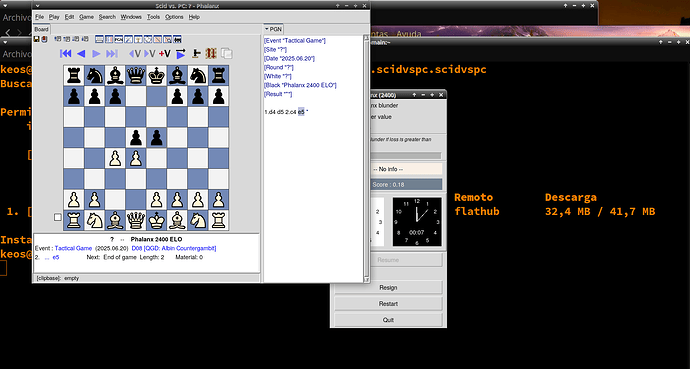Click the greyed-out copy pages icon
Viewport: 690px width, 369px height.
227,54
